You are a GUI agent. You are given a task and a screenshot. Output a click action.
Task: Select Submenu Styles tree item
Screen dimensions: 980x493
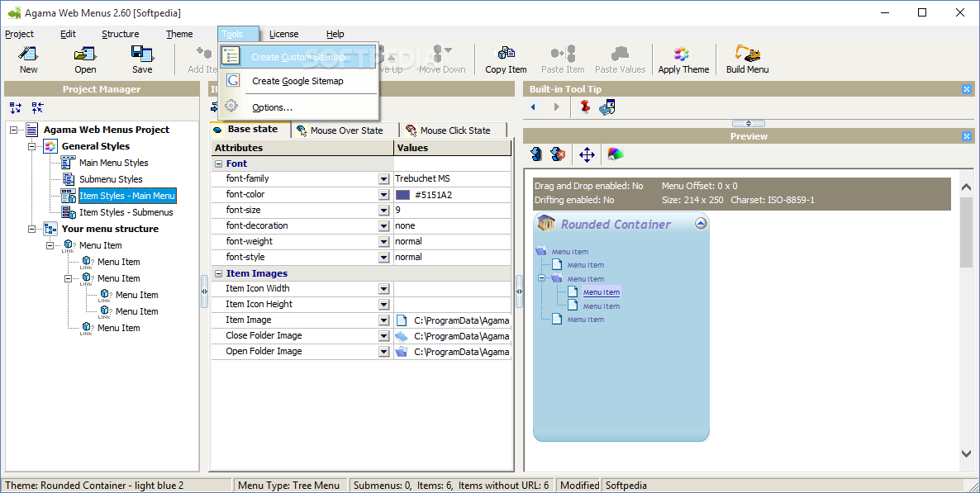pos(111,179)
